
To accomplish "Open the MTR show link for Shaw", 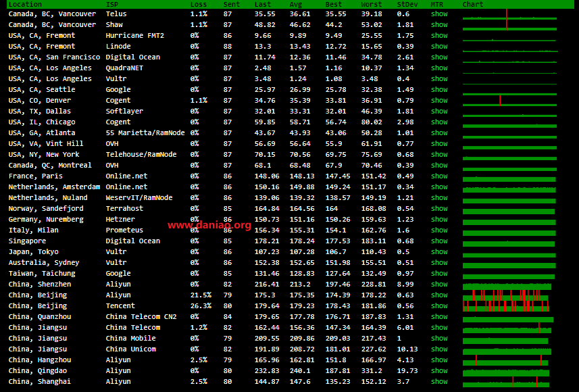I will [439, 25].
